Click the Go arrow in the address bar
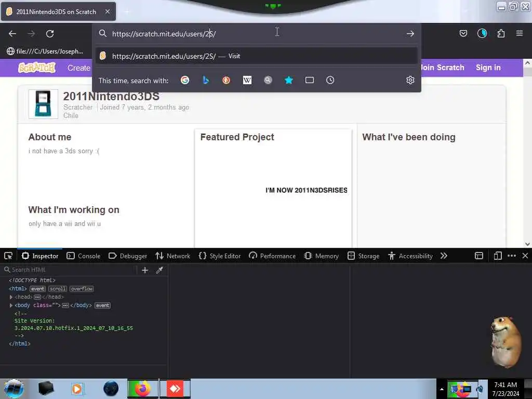The width and height of the screenshot is (532, 399). click(410, 34)
